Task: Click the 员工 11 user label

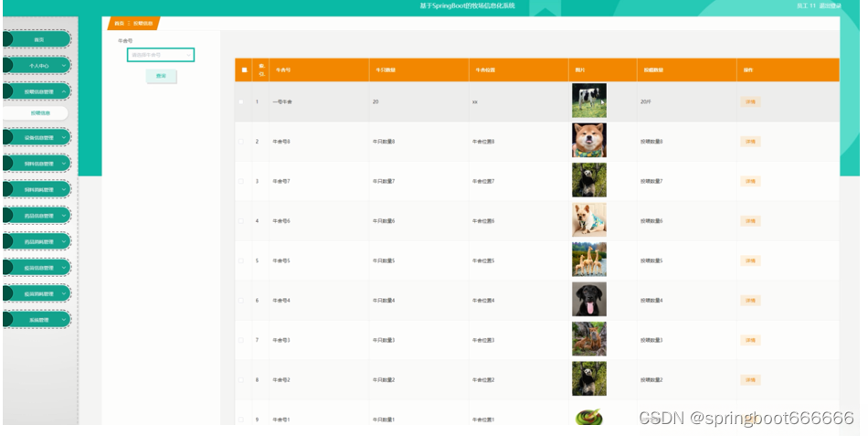Action: [806, 5]
